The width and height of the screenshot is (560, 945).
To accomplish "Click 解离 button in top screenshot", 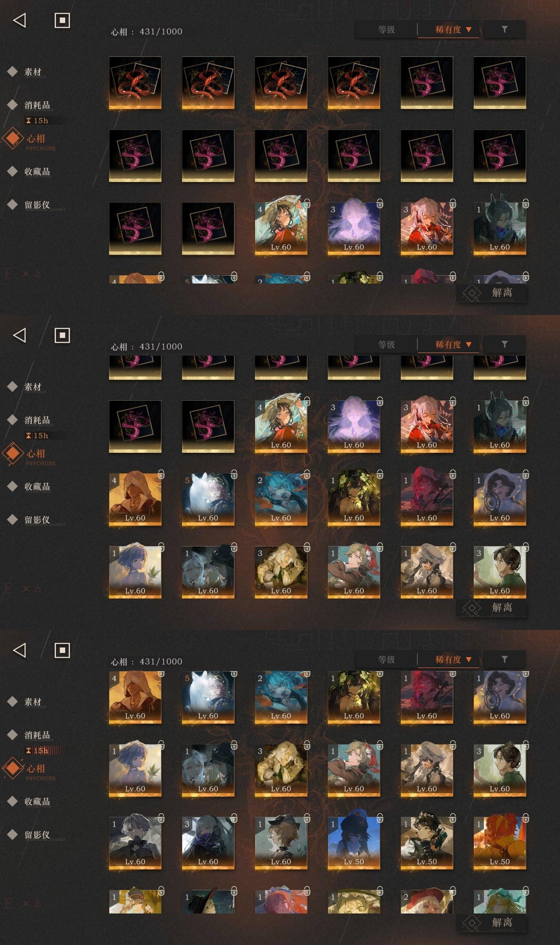I will pos(492,293).
